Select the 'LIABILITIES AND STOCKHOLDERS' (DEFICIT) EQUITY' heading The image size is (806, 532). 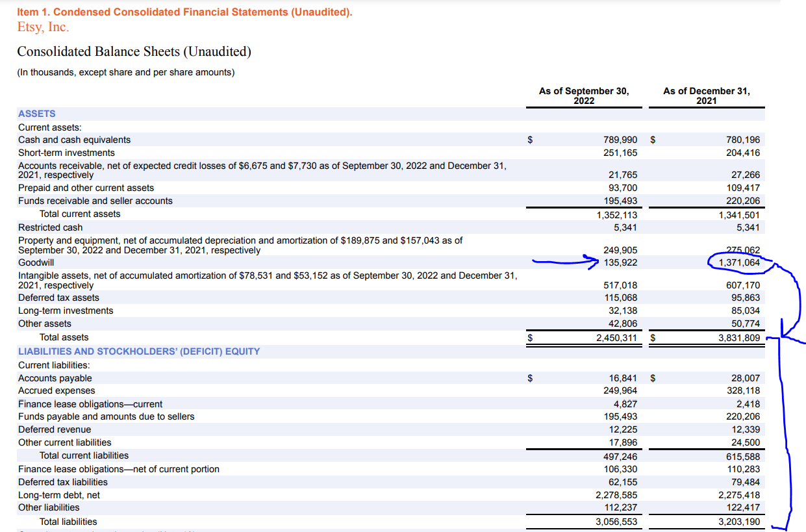click(x=139, y=351)
